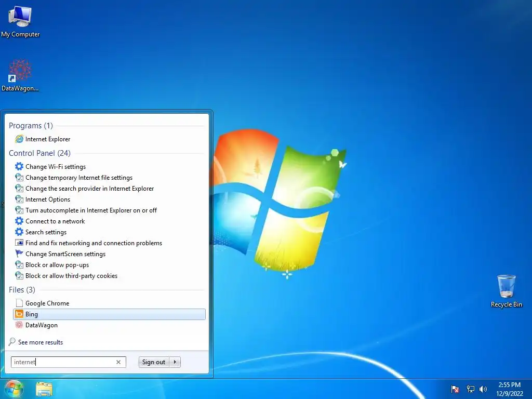This screenshot has height=399, width=532.
Task: Select Change temporary Internet file settings
Action: (79, 178)
